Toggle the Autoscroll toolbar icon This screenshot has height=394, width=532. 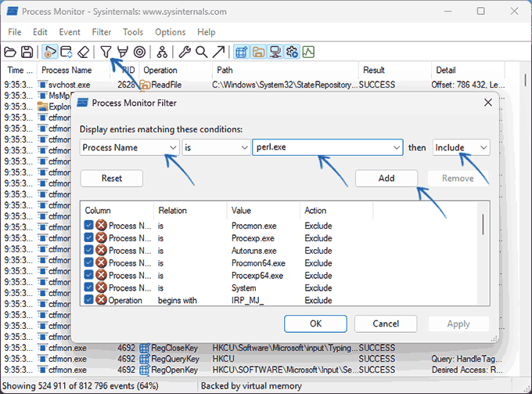pos(66,52)
